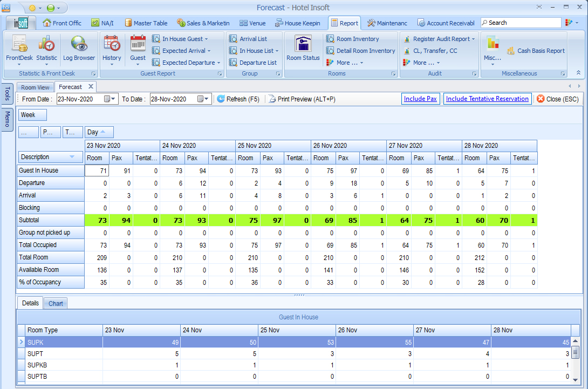Screen dimensions: 588x389
Task: Switch to the Chart tab
Action: pyautogui.click(x=56, y=303)
